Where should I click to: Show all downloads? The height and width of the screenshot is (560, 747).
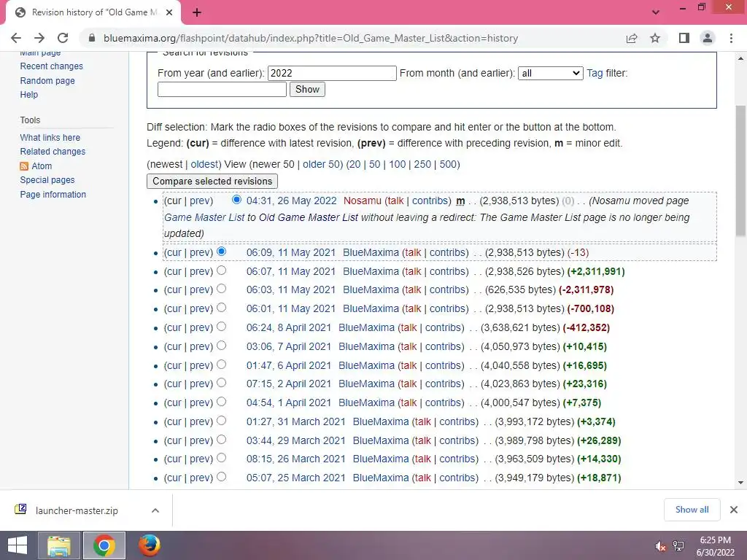coord(692,510)
